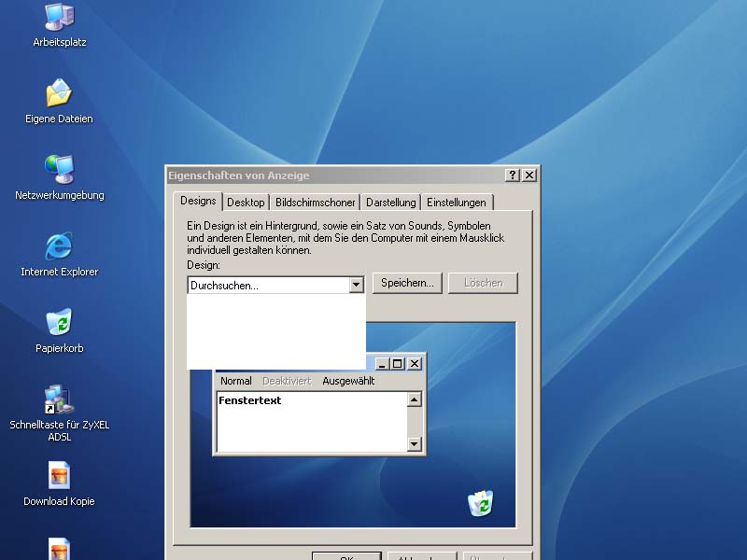Select the Papierkorb icon on the desktop
747x560 pixels.
click(x=59, y=324)
